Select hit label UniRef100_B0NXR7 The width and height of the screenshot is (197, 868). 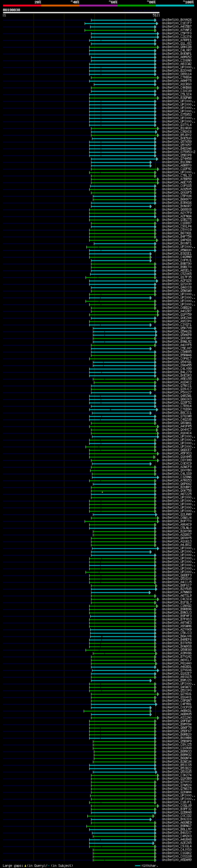click(176, 206)
